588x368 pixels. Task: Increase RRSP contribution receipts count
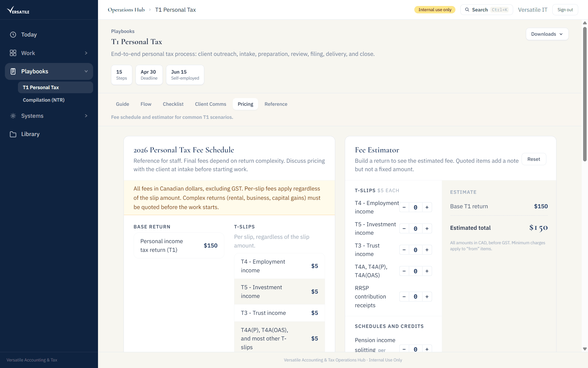[x=427, y=297]
